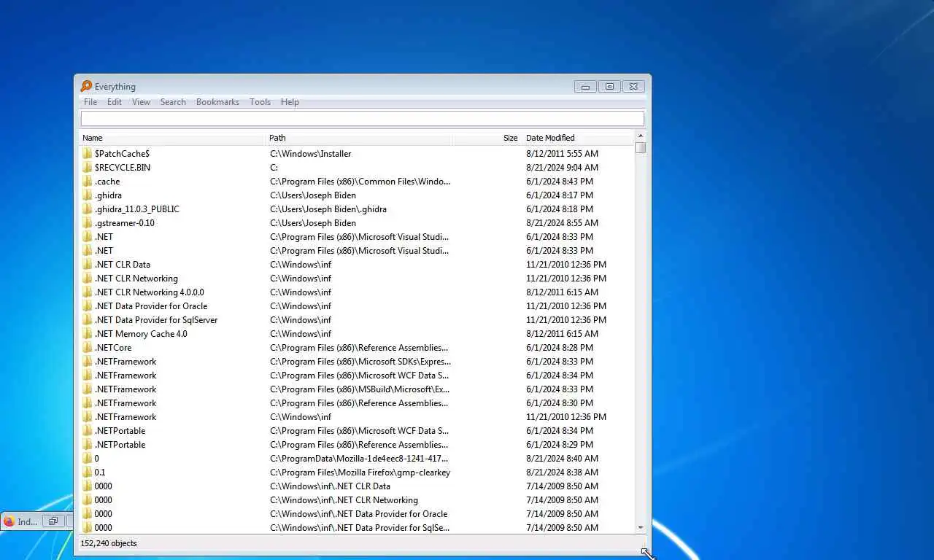Click the vertical scrollbar thumb
This screenshot has height=560, width=934.
(641, 148)
